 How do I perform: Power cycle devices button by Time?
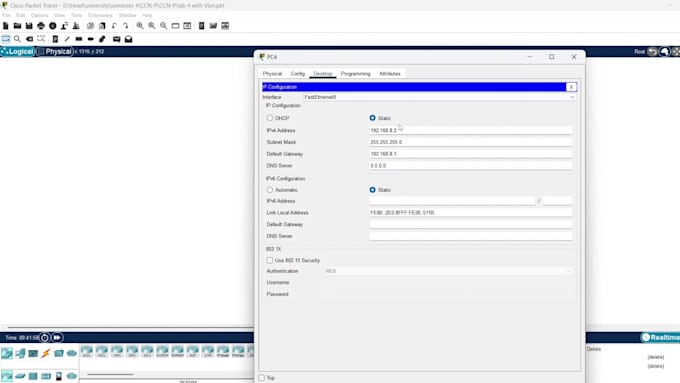(45, 337)
